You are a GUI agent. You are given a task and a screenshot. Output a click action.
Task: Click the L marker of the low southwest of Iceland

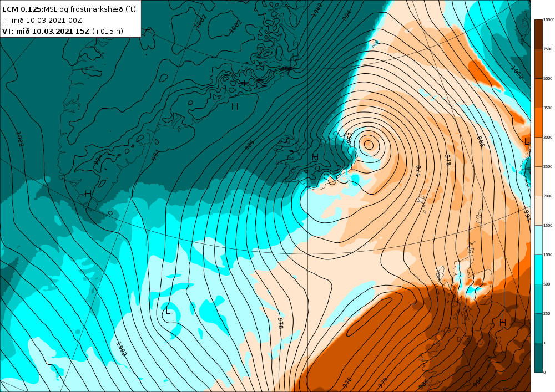pyautogui.click(x=168, y=311)
